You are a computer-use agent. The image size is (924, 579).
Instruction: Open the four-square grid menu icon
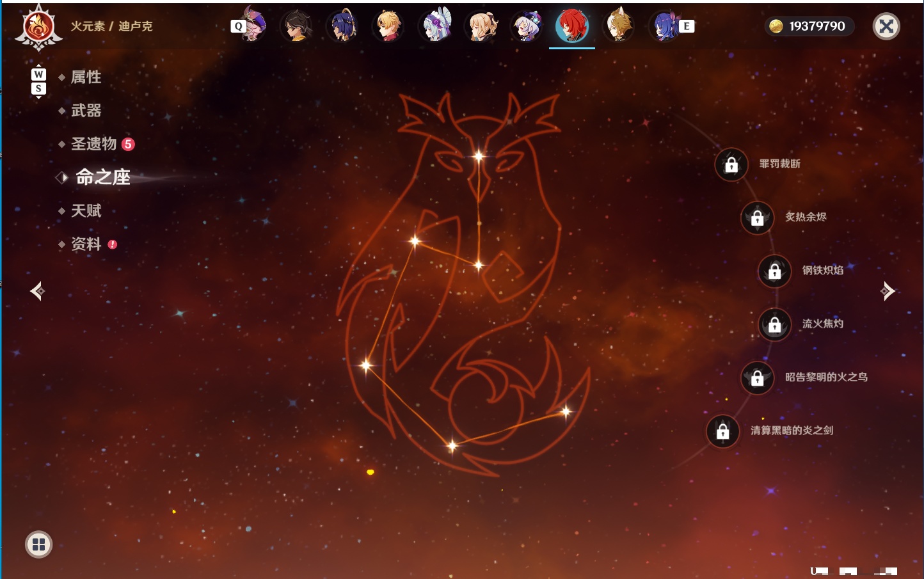[38, 544]
